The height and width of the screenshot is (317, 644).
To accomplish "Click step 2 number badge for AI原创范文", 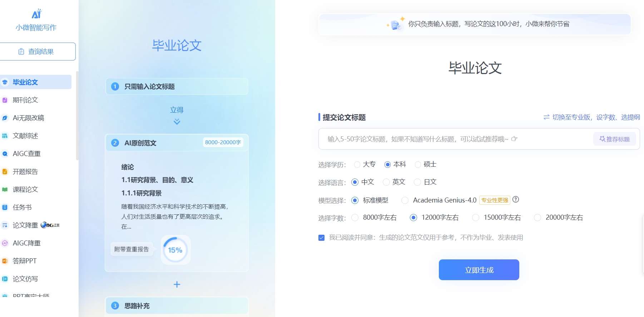I will 115,143.
